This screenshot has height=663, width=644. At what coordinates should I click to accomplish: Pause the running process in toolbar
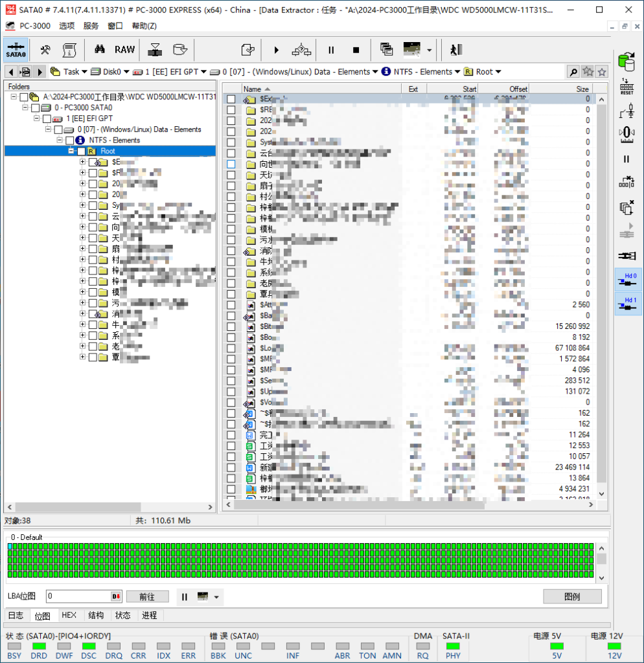(331, 50)
